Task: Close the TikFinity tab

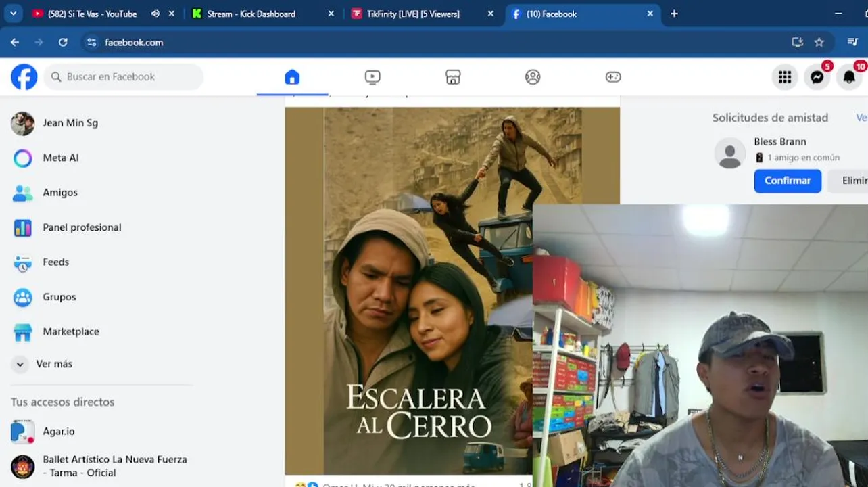Action: pos(491,14)
